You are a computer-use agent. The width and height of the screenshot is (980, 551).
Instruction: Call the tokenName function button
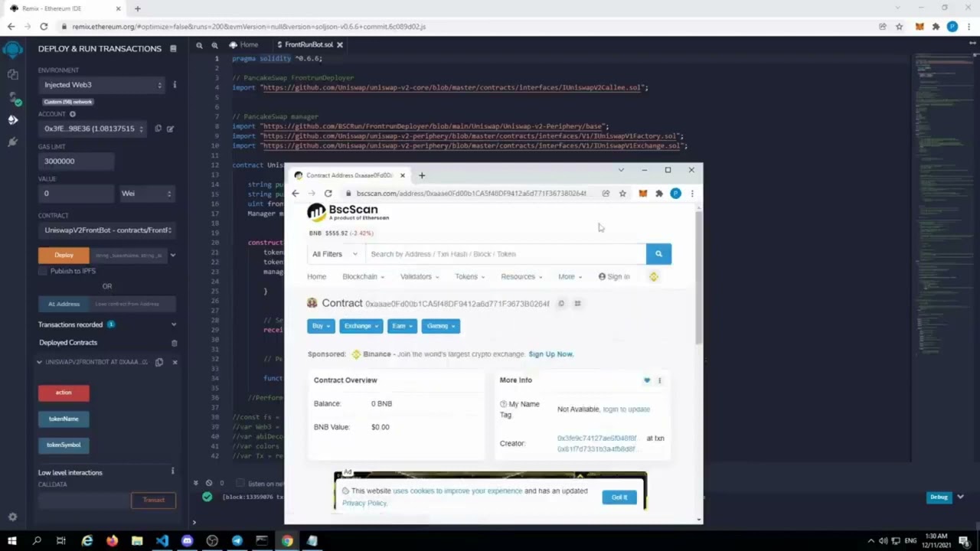click(x=64, y=419)
